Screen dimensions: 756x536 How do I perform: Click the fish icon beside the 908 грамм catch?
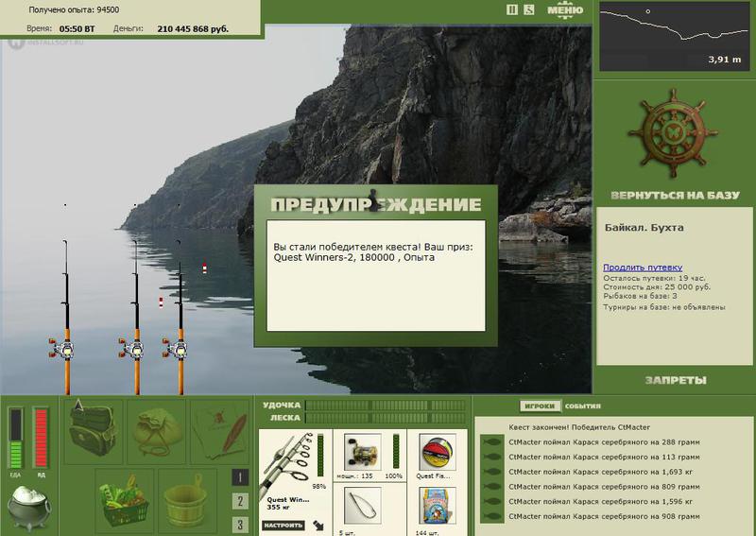coord(491,517)
